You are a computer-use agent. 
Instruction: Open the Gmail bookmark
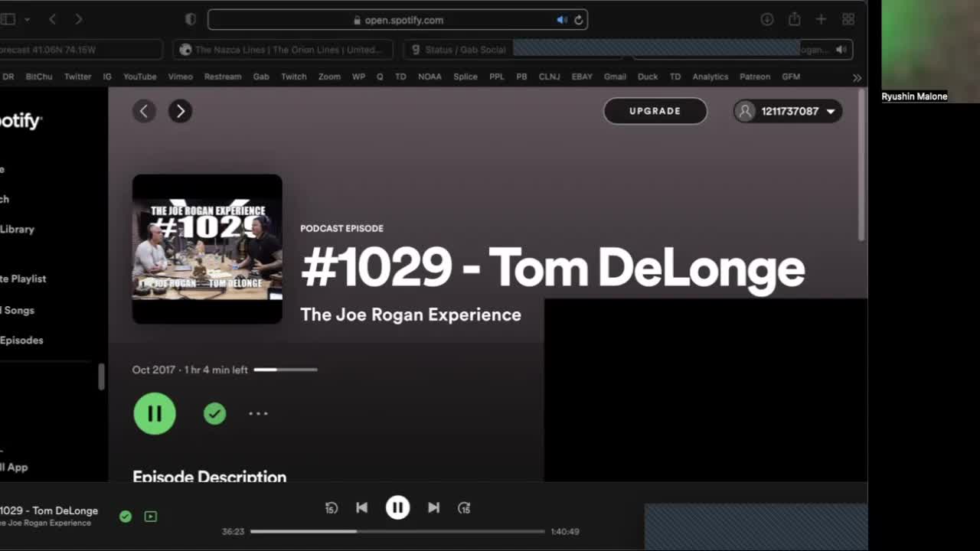tap(615, 77)
